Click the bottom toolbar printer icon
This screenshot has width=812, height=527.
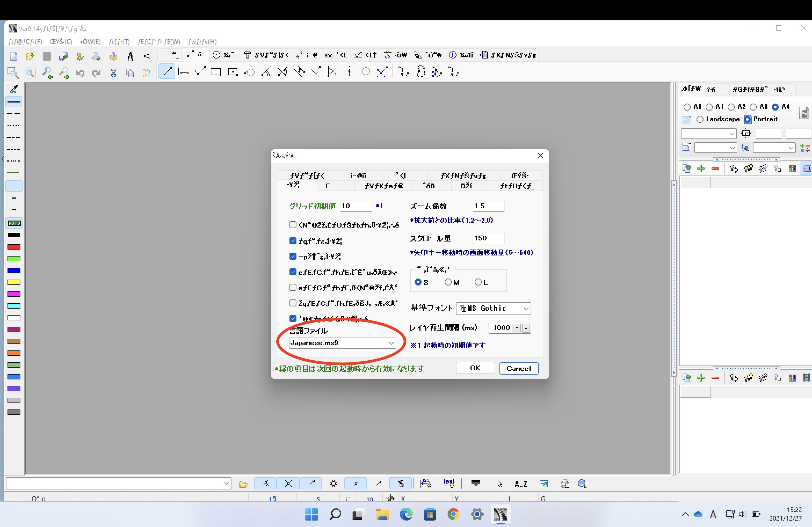565,484
